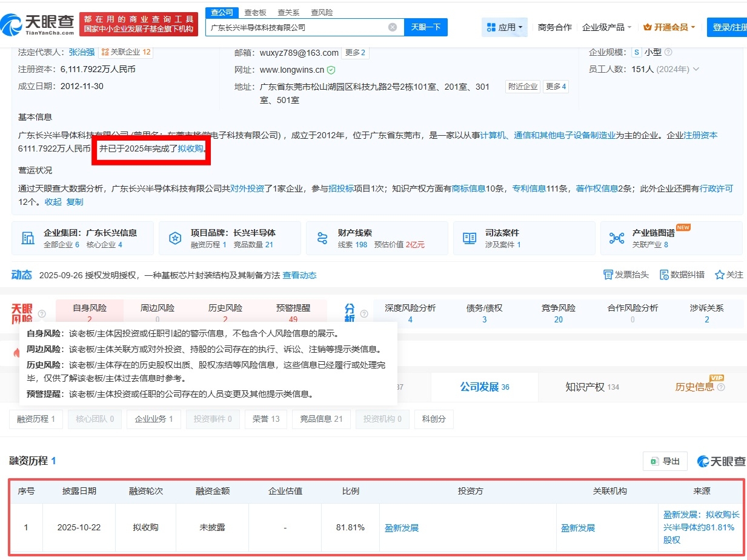
Task: Click the grid icon on 应用 button
Action: pos(491,27)
